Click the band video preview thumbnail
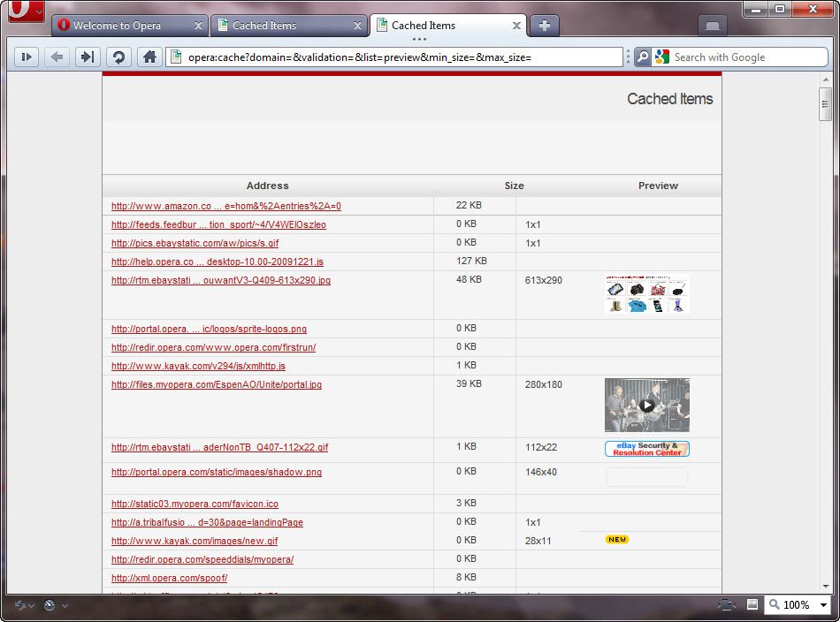This screenshot has width=840, height=622. [x=647, y=406]
